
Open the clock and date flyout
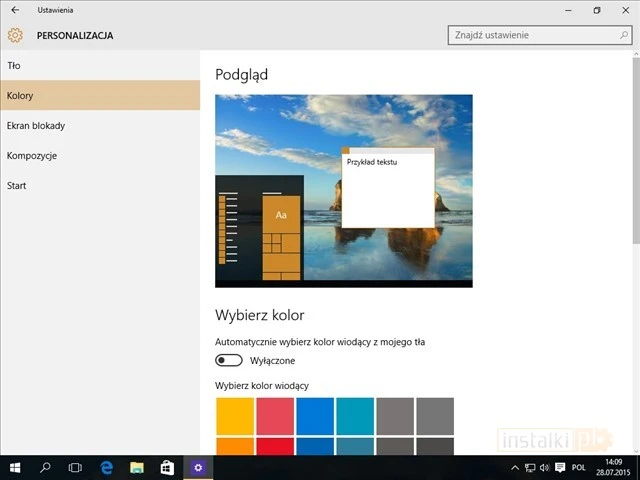pos(614,467)
